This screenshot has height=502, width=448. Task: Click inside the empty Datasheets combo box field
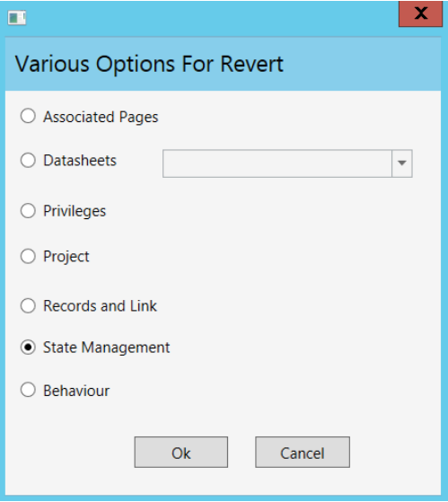pyautogui.click(x=277, y=163)
